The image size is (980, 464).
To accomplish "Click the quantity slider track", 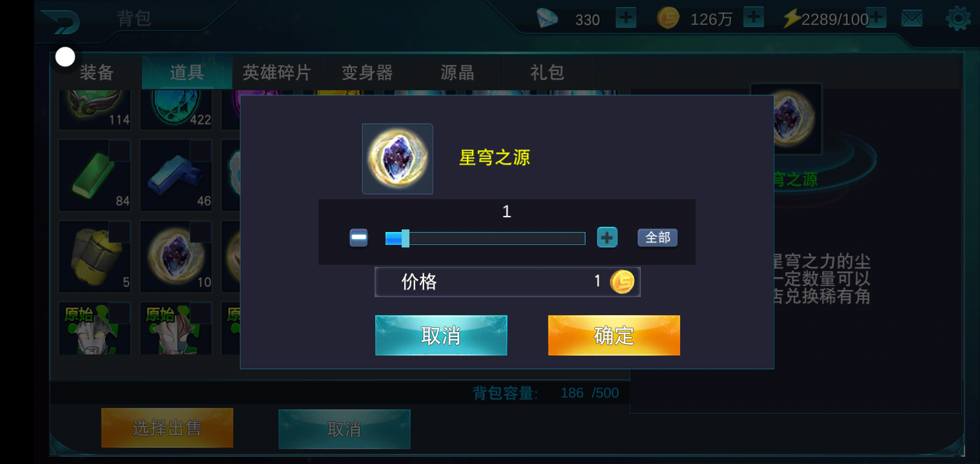I will [x=485, y=238].
